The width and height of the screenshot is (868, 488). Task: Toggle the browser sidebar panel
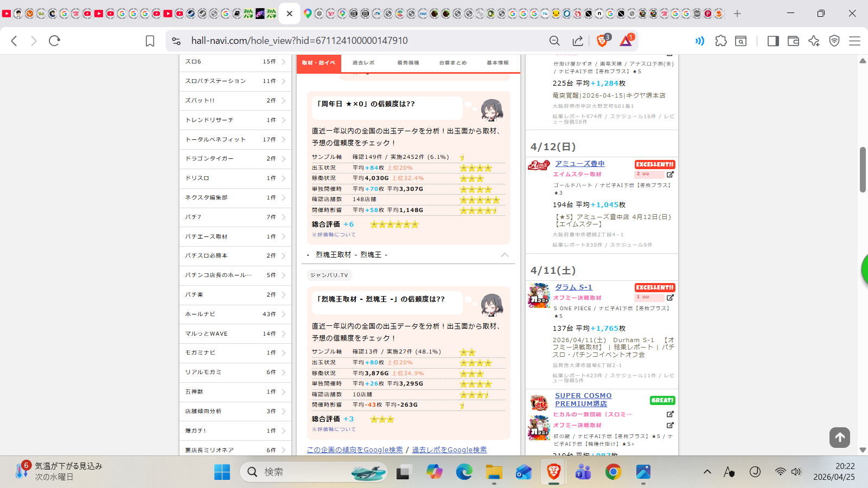coord(773,41)
